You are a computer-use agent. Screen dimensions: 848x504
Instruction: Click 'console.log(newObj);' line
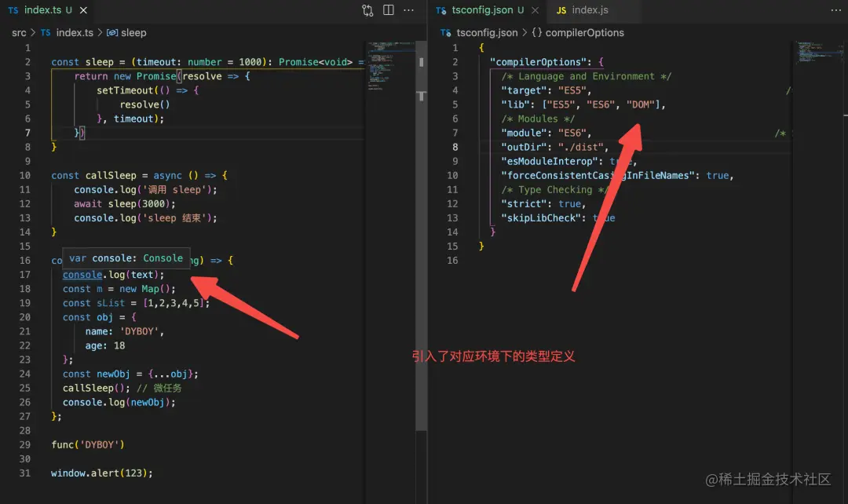tap(119, 402)
